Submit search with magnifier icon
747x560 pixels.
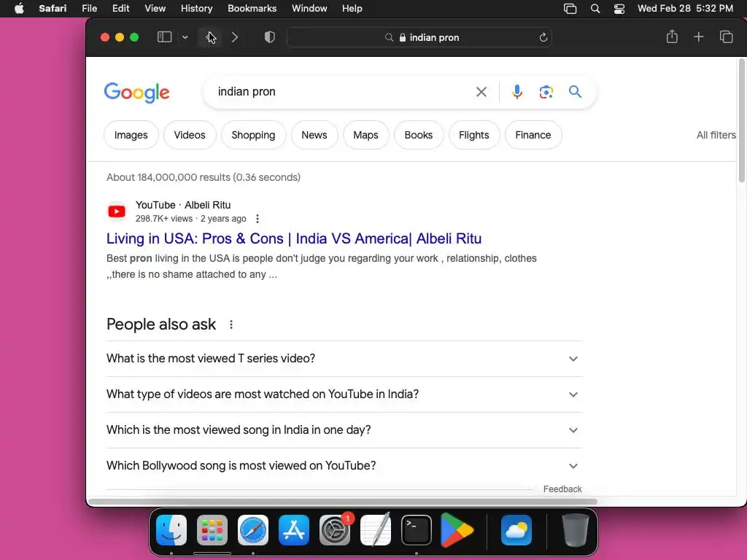pos(575,91)
